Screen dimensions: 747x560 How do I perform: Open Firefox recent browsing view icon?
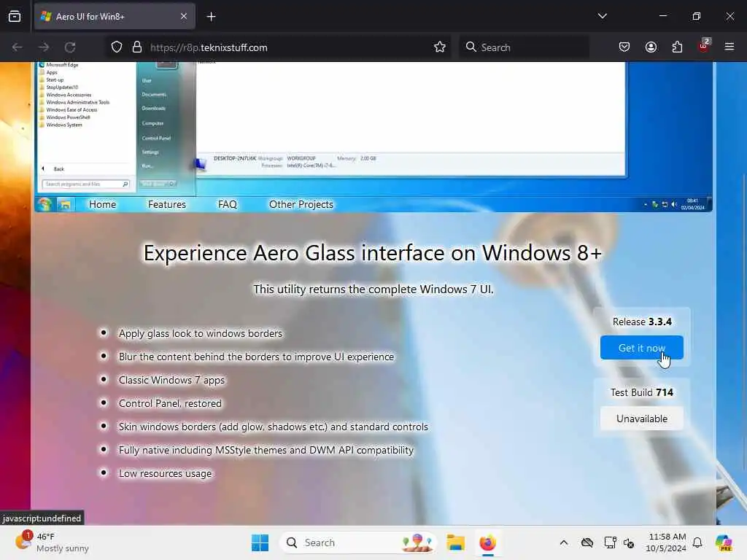(15, 17)
